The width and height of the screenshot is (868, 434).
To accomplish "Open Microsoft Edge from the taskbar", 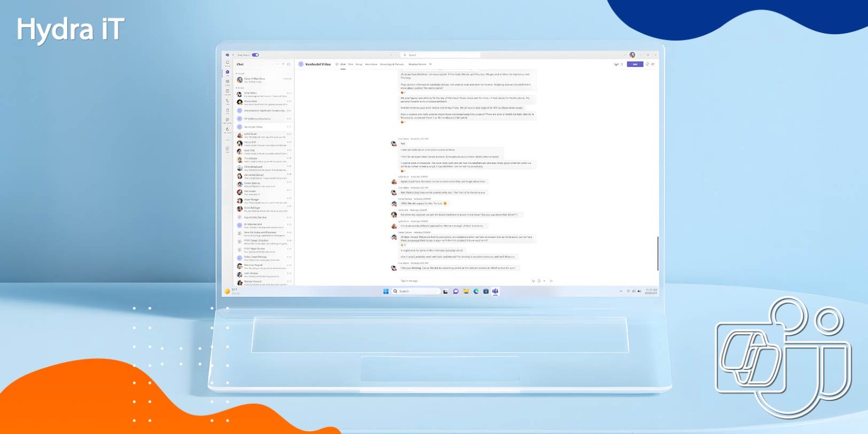I will [x=476, y=291].
